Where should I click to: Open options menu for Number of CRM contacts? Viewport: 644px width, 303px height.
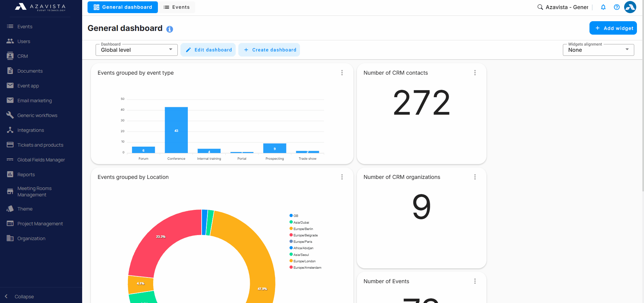point(475,73)
